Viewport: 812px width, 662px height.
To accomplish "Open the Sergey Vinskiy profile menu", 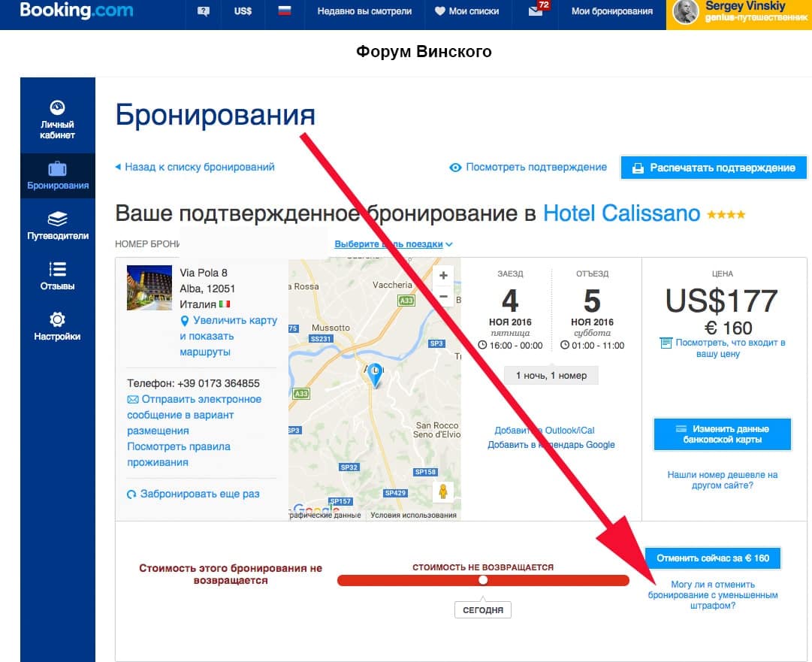I will [x=738, y=13].
